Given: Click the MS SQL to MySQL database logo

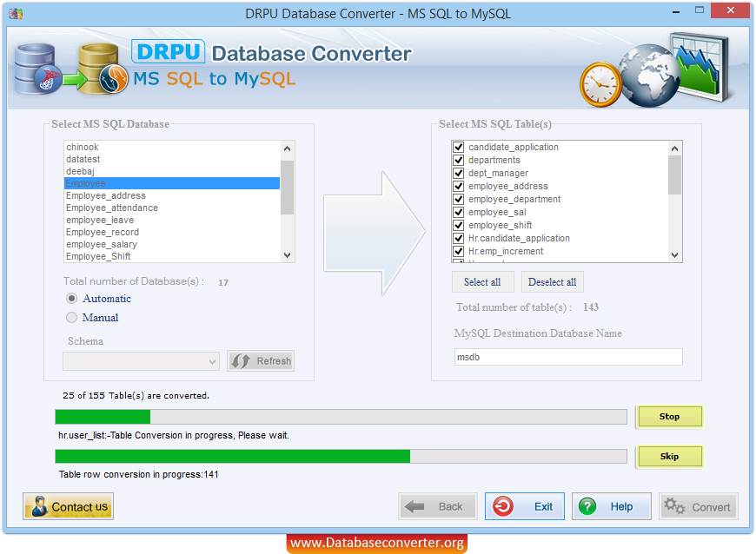Looking at the screenshot, I should point(71,69).
